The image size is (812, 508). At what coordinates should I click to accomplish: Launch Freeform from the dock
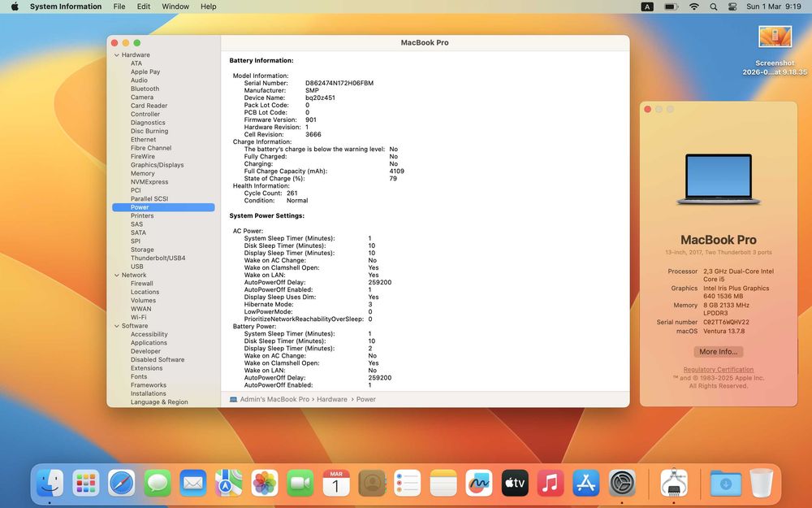(479, 483)
